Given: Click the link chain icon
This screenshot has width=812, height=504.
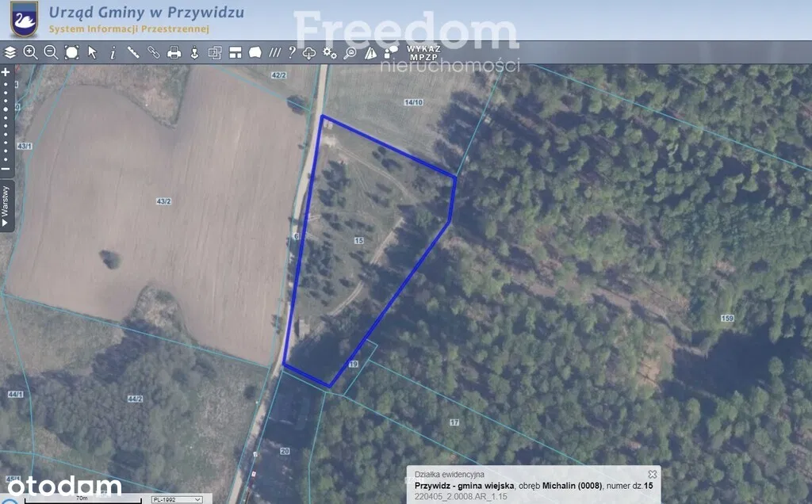Looking at the screenshot, I should coord(154,52).
